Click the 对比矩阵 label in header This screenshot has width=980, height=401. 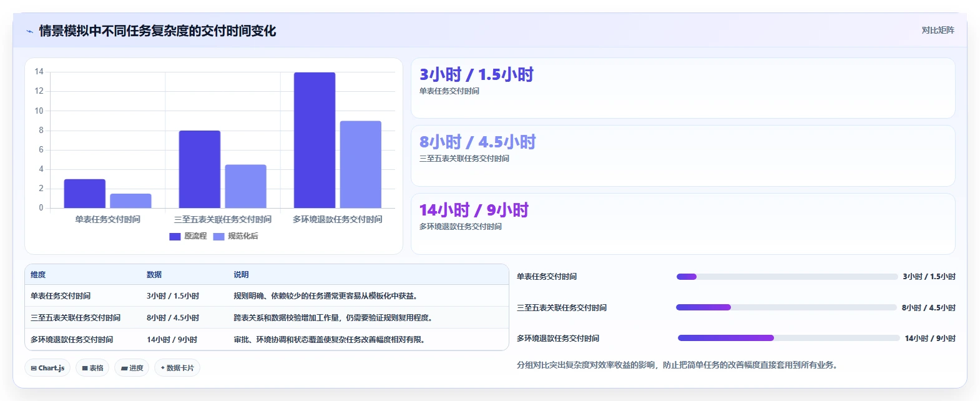938,30
